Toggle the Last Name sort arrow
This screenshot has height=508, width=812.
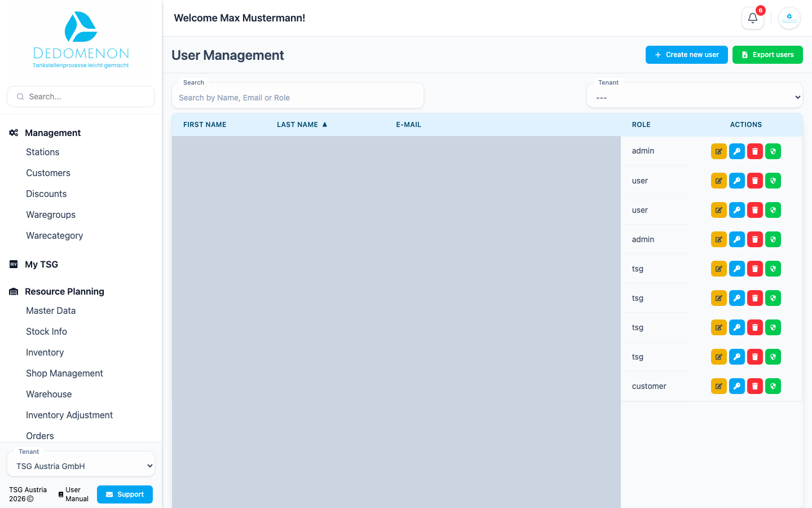click(x=325, y=124)
